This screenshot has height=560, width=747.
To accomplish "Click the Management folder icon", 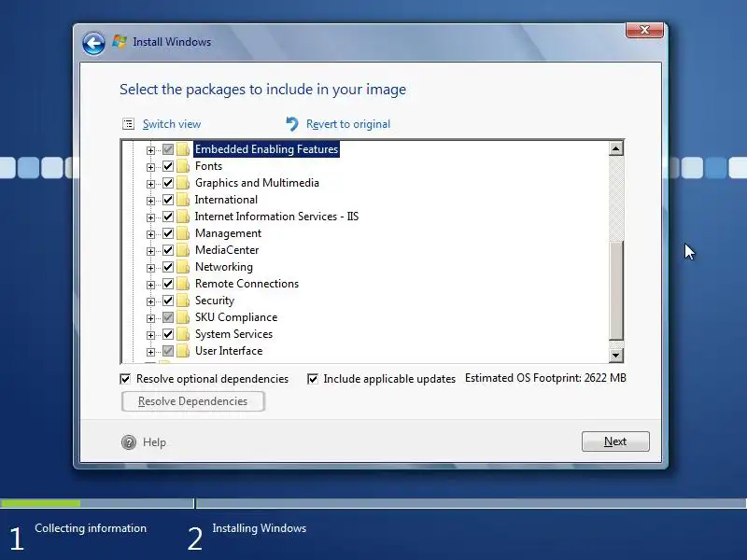I will (183, 233).
